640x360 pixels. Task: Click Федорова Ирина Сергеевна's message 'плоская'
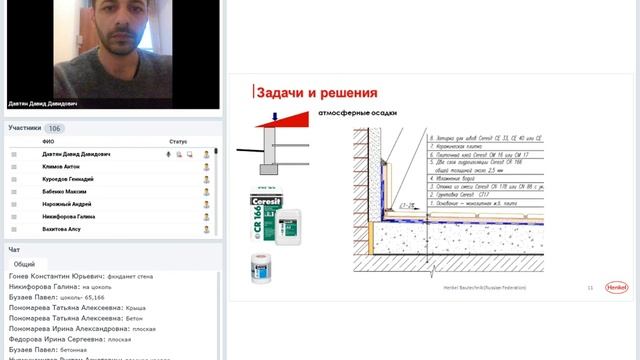coord(70,339)
